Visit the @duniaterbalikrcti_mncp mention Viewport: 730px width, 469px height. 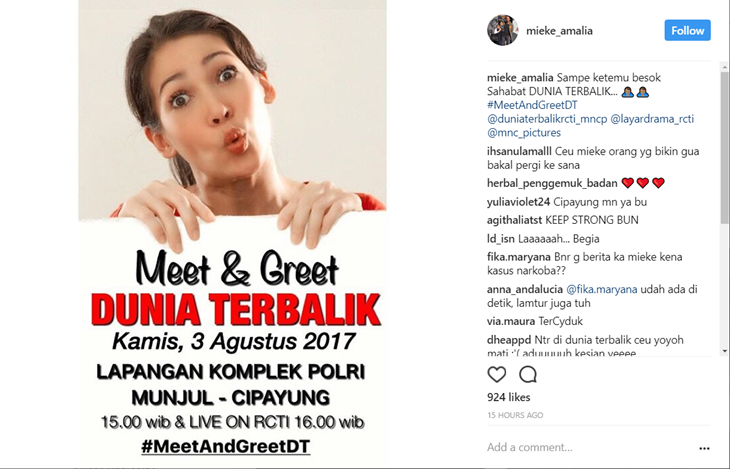pos(547,119)
